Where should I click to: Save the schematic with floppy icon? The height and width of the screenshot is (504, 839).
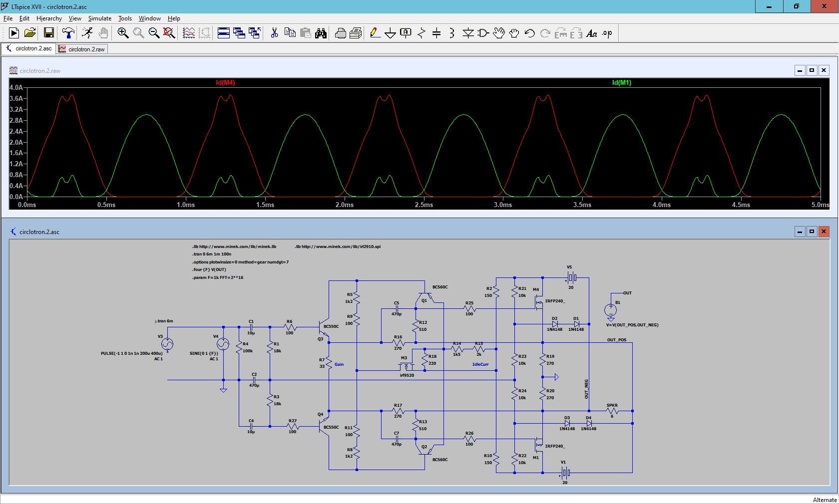tap(49, 33)
